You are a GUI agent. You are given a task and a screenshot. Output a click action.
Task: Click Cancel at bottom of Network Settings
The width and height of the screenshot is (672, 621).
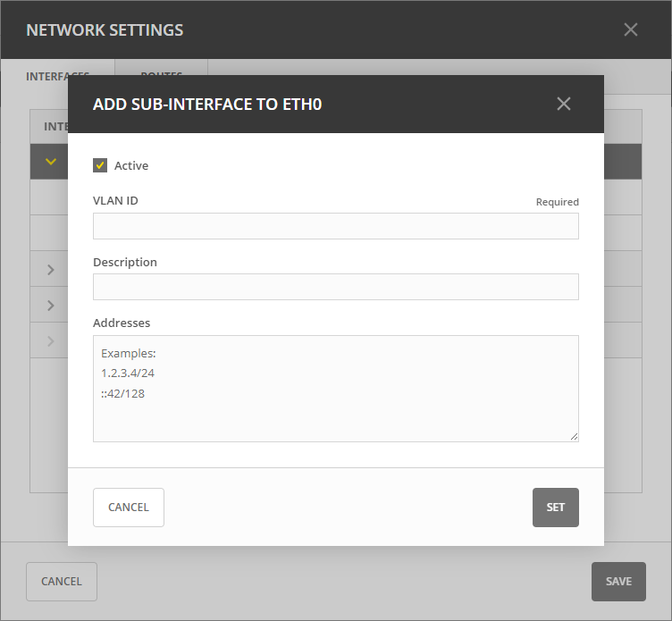click(62, 581)
